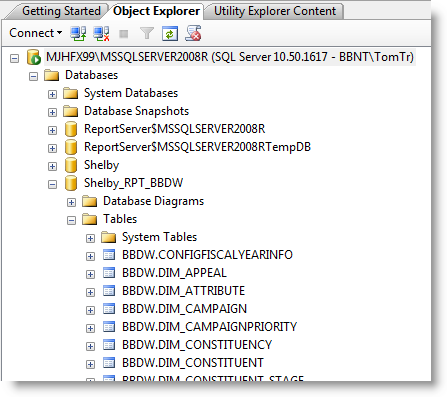Switch to the Getting Started tab

tap(61, 11)
